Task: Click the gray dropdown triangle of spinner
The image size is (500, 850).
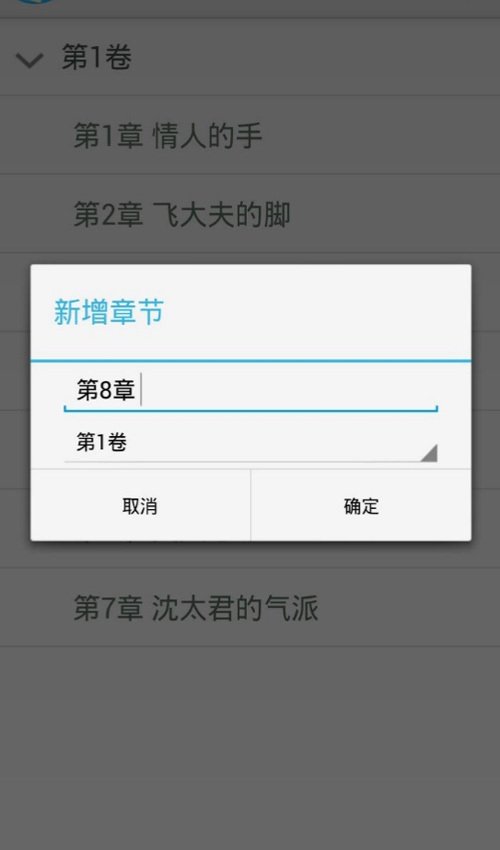Action: click(429, 453)
